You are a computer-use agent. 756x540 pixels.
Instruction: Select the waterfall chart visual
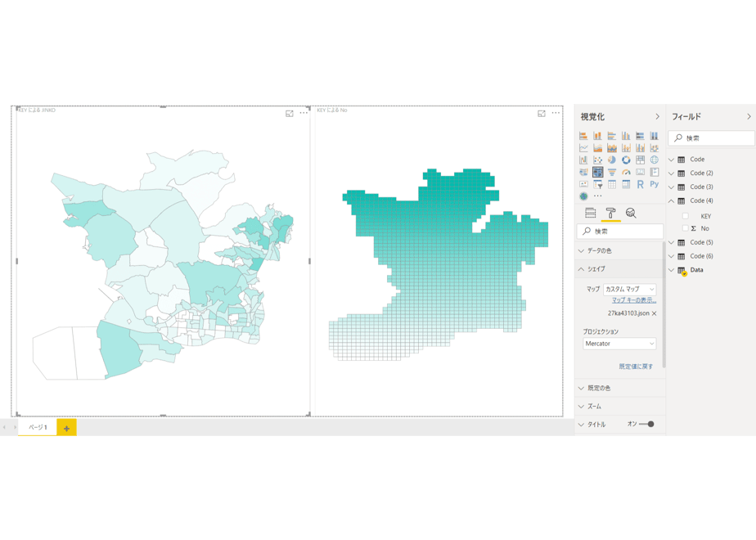583,160
